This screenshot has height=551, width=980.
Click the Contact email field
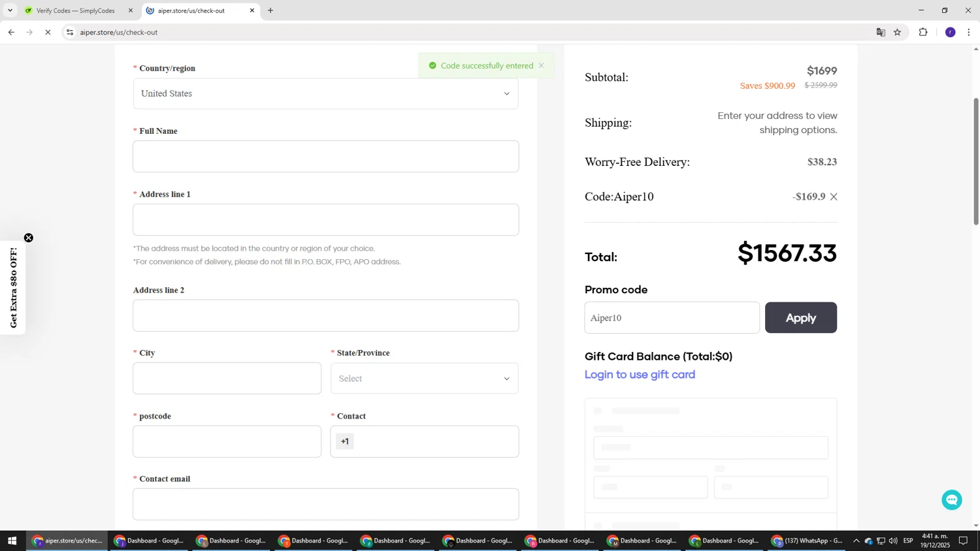point(325,504)
